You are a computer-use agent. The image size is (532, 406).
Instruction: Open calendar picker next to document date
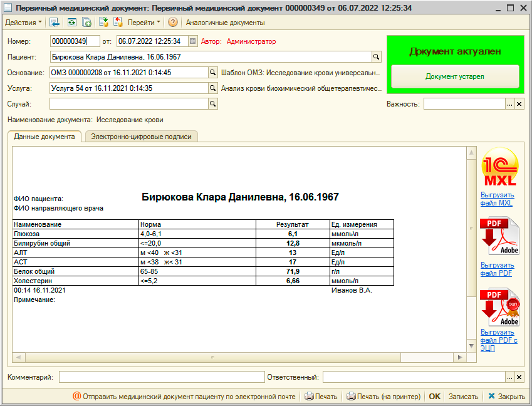click(192, 41)
